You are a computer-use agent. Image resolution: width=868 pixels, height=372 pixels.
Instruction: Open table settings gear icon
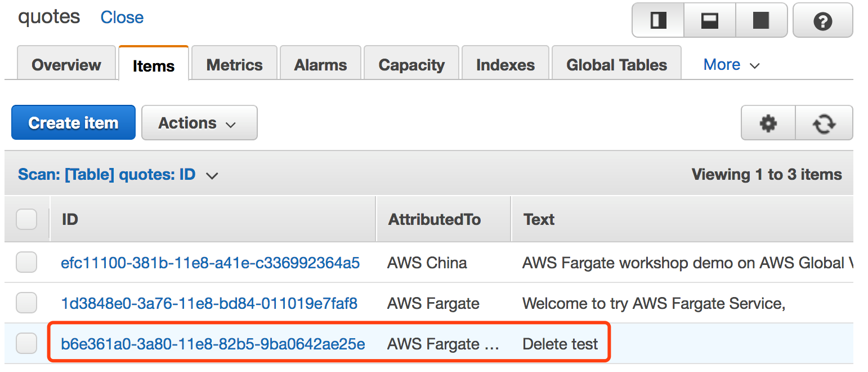point(768,123)
